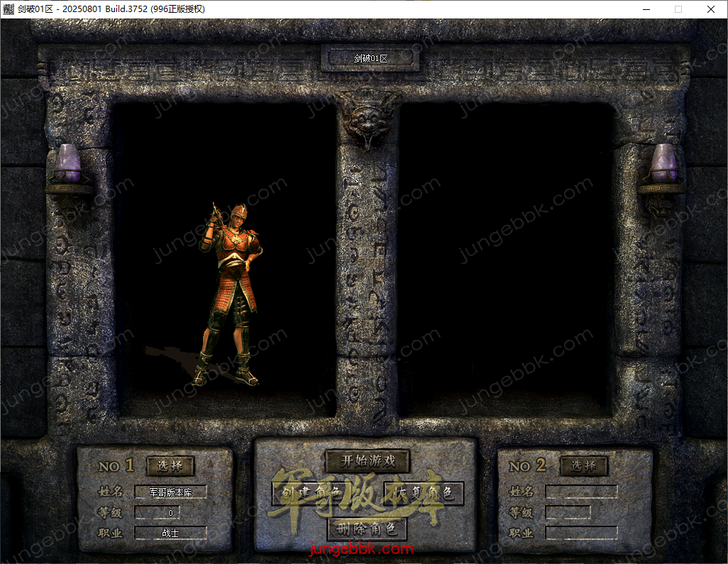728x564 pixels.
Task: Minimize the game window
Action: coord(646,9)
